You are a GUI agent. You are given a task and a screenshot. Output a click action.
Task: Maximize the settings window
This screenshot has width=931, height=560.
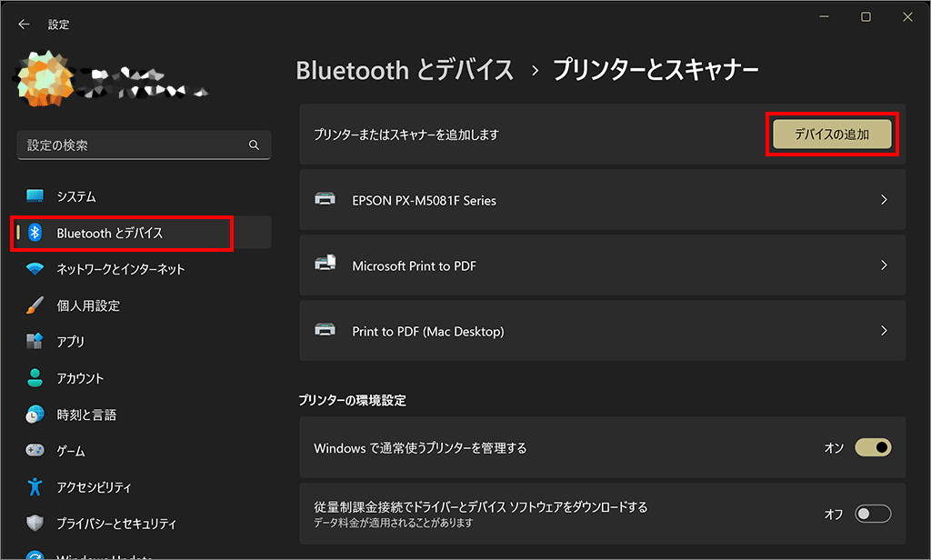pos(866,16)
